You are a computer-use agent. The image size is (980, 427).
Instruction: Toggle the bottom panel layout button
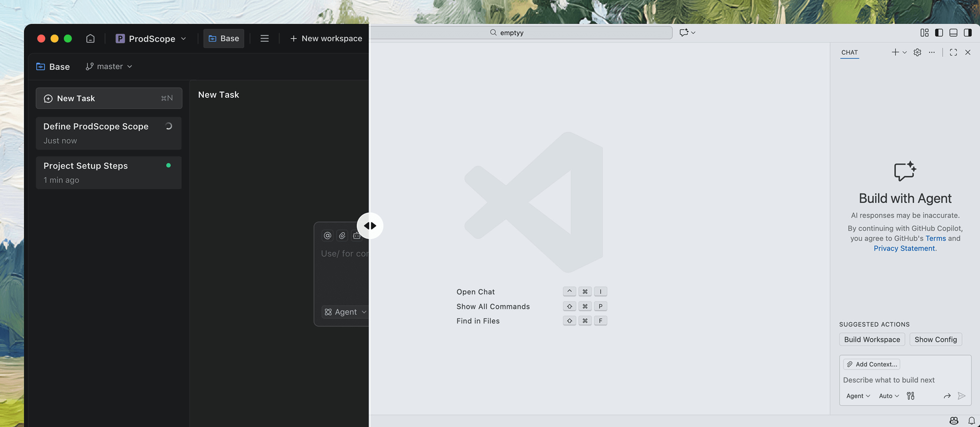(x=953, y=33)
